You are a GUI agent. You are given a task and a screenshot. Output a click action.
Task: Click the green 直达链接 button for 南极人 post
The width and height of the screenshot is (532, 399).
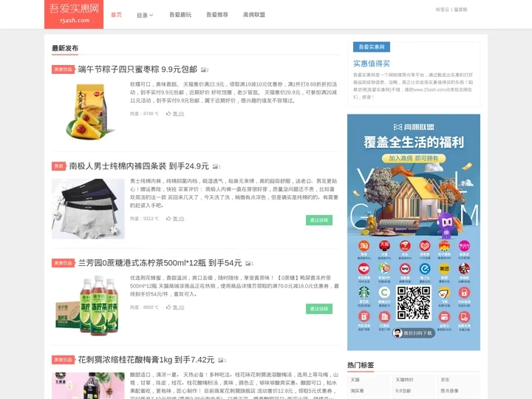319,220
